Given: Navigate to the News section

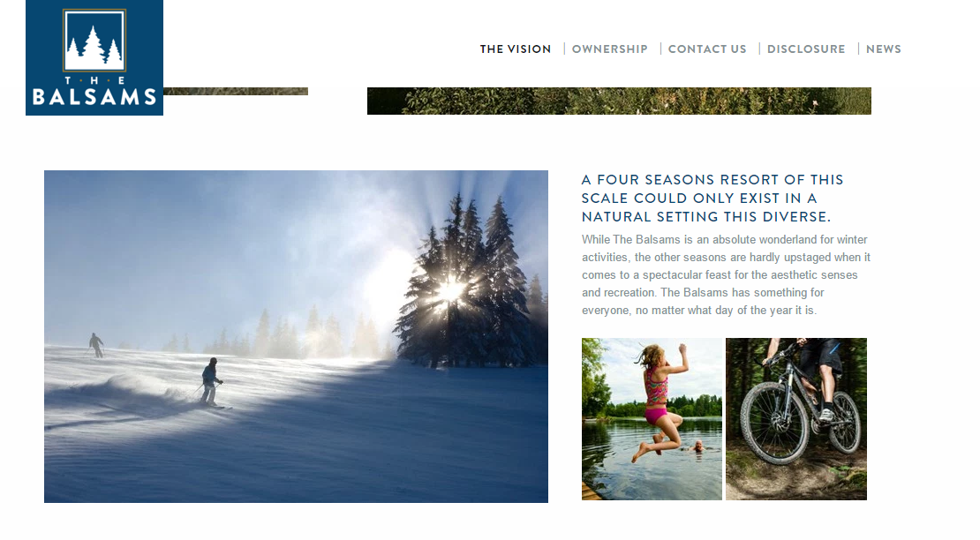Looking at the screenshot, I should click(x=883, y=49).
